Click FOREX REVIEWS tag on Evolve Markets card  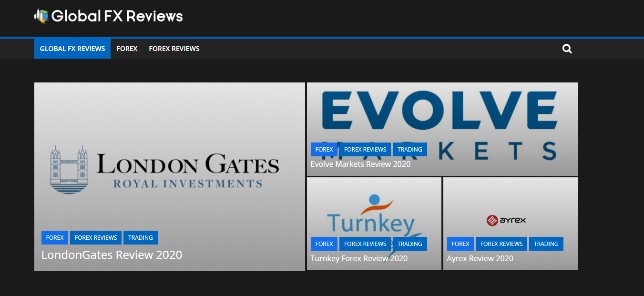[x=365, y=149]
